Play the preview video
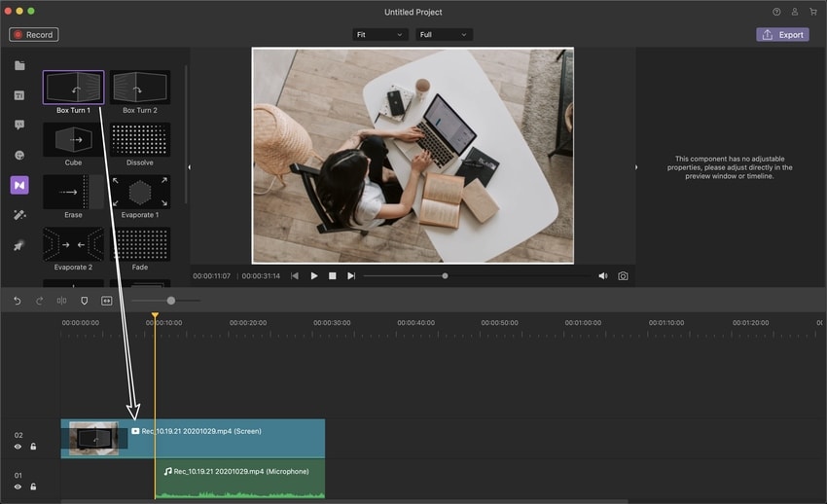 tap(314, 275)
